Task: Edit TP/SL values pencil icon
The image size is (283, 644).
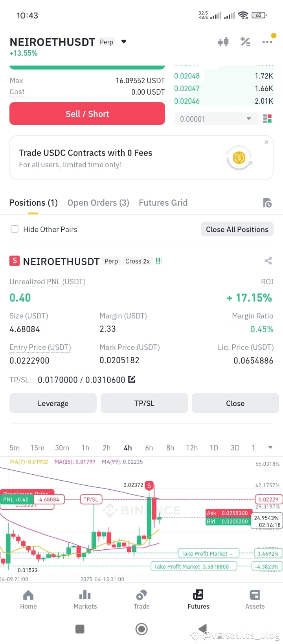Action: pyautogui.click(x=132, y=379)
